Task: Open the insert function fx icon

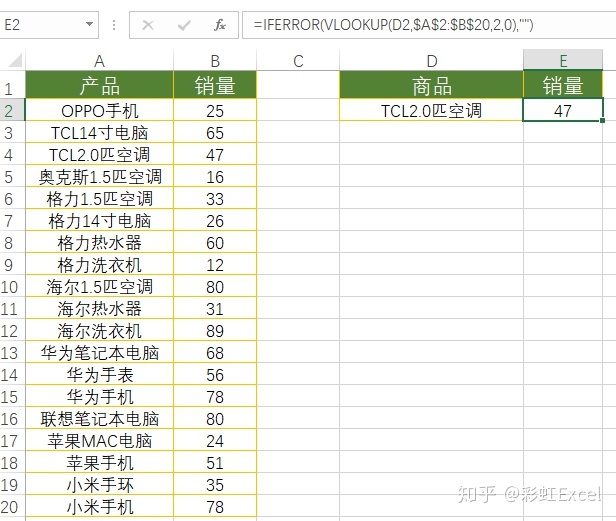Action: pos(220,25)
